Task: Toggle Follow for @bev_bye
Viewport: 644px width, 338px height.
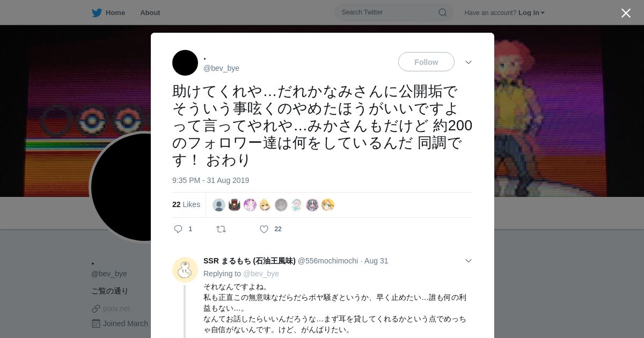Action: (x=426, y=62)
